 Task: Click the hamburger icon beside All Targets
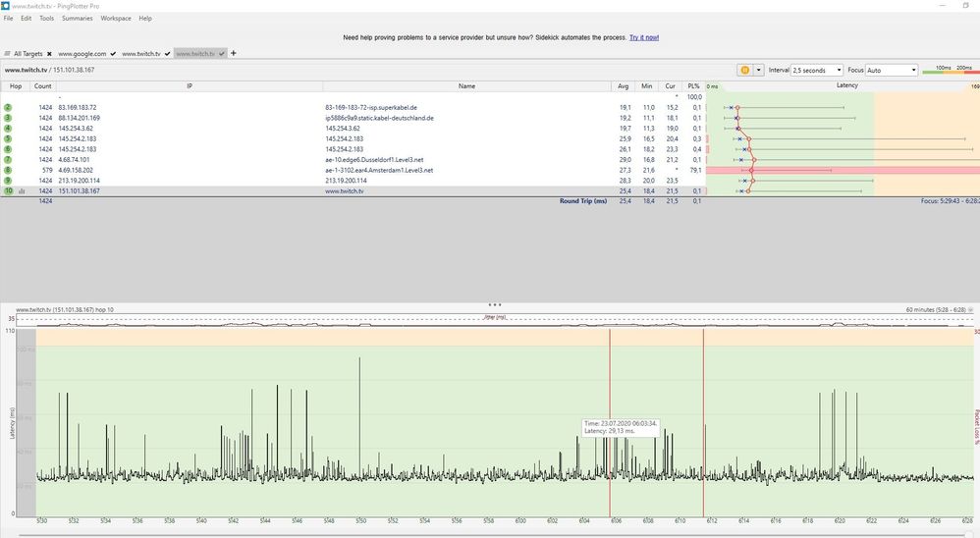click(x=8, y=53)
